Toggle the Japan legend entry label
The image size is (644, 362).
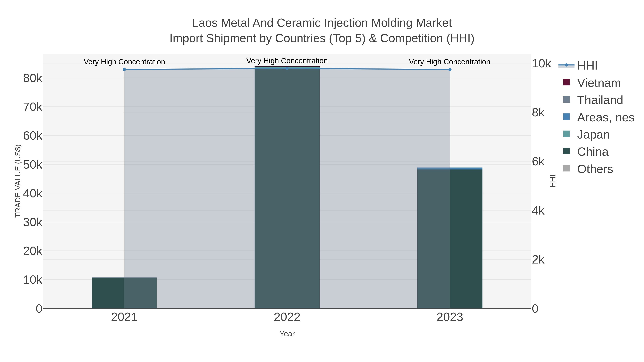pos(593,135)
